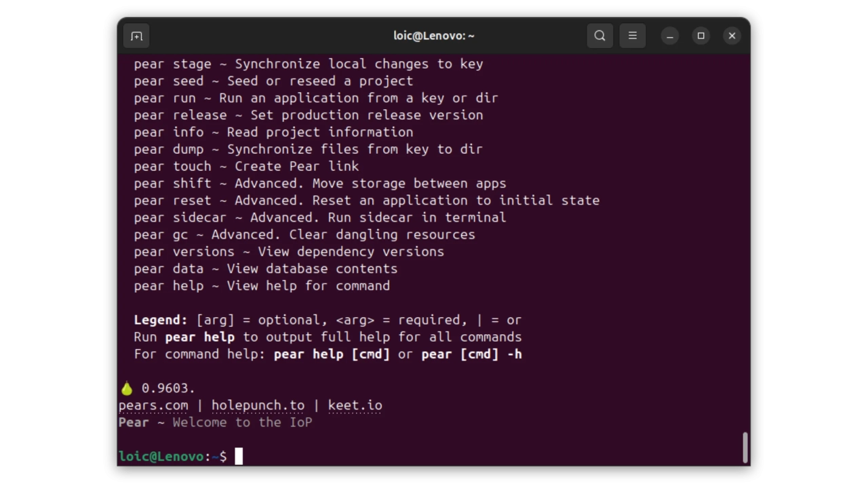The image size is (868, 488).
Task: Visit the keet.io link
Action: (355, 405)
